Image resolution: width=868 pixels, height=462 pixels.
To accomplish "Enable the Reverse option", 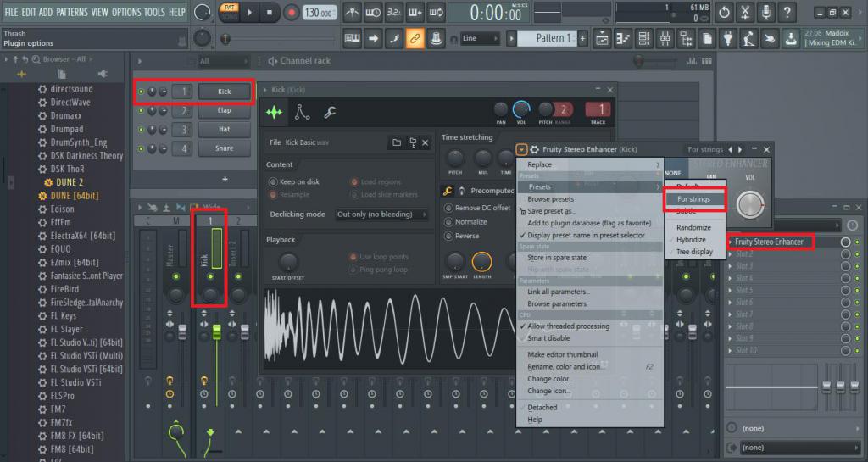I will (x=448, y=236).
